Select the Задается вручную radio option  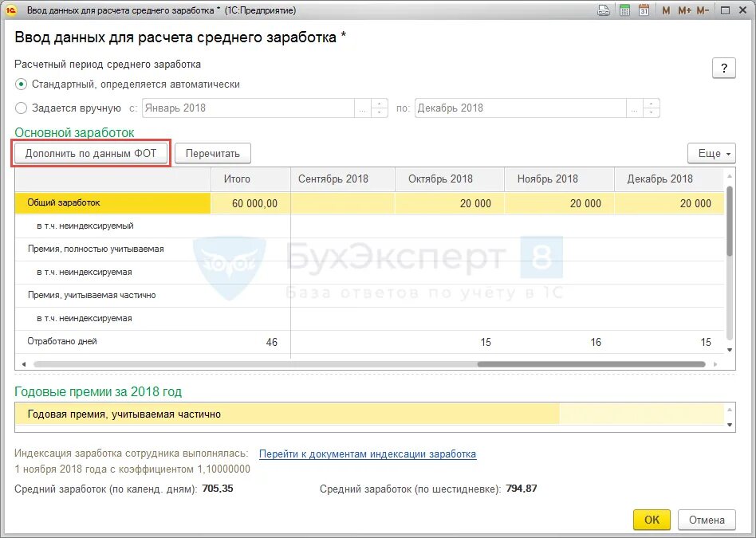(x=22, y=108)
